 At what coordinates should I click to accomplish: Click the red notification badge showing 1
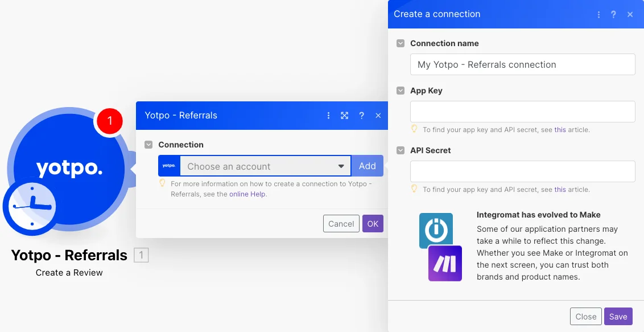click(109, 121)
